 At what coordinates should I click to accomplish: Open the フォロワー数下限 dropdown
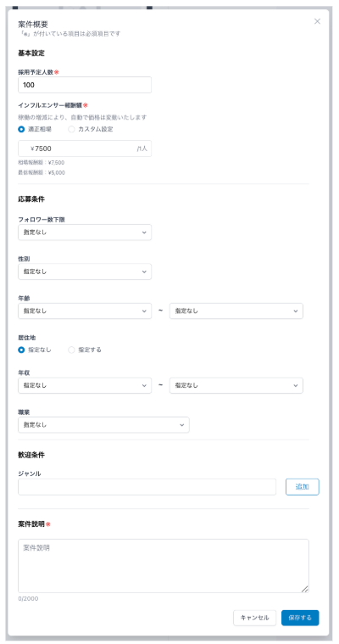pyautogui.click(x=85, y=232)
